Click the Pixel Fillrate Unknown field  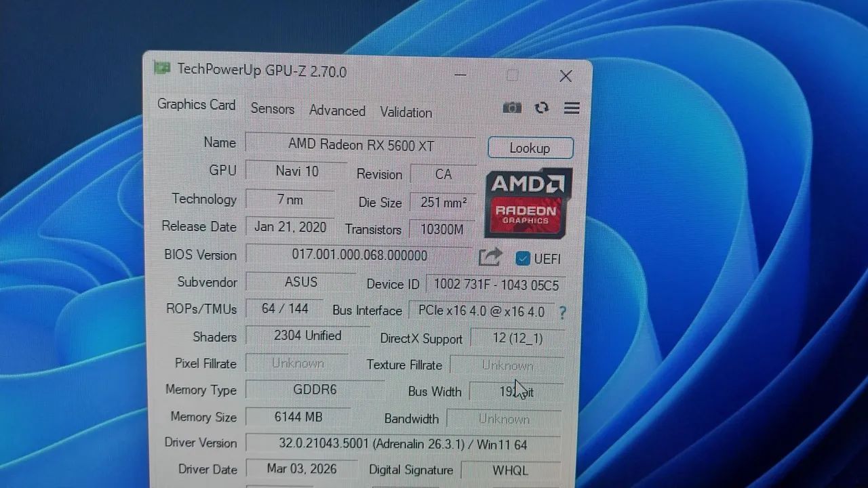[297, 363]
